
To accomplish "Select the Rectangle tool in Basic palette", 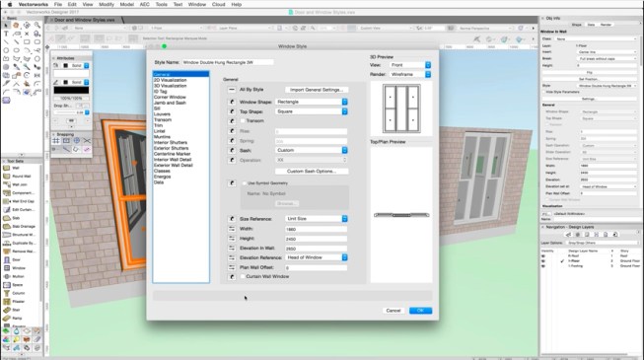I will click(x=27, y=41).
